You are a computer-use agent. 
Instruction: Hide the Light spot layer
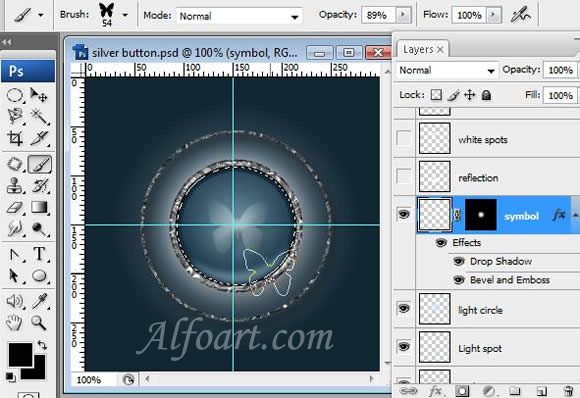pyautogui.click(x=404, y=347)
